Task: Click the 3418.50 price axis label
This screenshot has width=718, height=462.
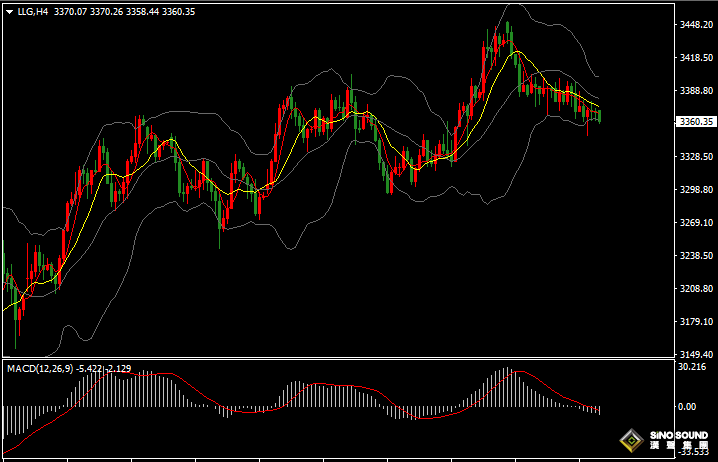Action: (x=694, y=58)
